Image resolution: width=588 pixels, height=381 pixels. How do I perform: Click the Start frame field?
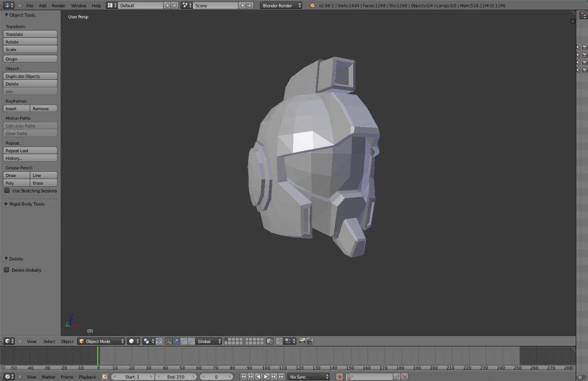tap(133, 376)
